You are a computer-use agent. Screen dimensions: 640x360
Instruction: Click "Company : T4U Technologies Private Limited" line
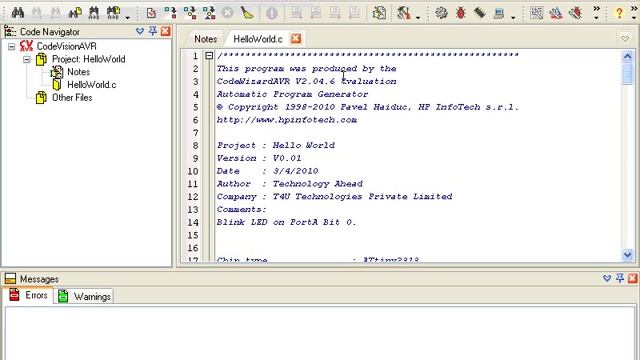[335, 197]
